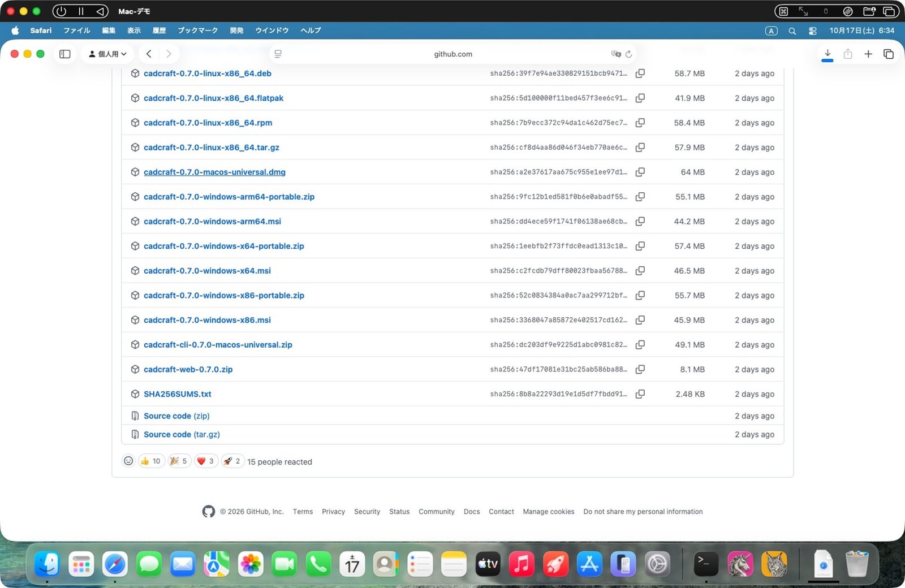Open the page reader menu icon in address bar

pos(278,54)
